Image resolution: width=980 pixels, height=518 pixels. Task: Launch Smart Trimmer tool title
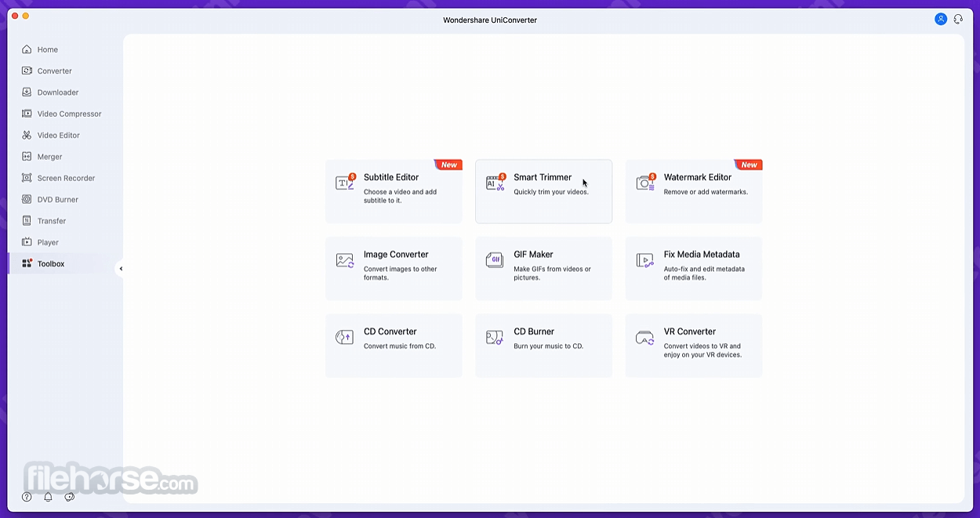pos(543,177)
